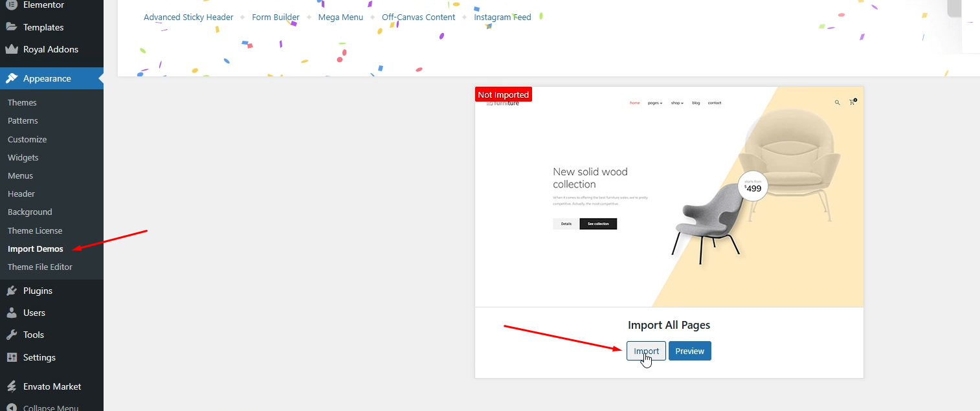980x411 pixels.
Task: Select the Tools wrench icon
Action: tap(10, 335)
